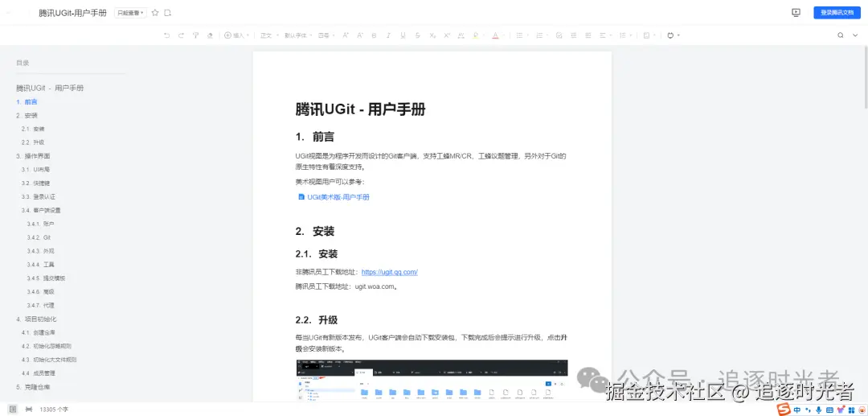The height and width of the screenshot is (416, 868).
Task: Click the character style icon after superscript
Action: pos(461,35)
